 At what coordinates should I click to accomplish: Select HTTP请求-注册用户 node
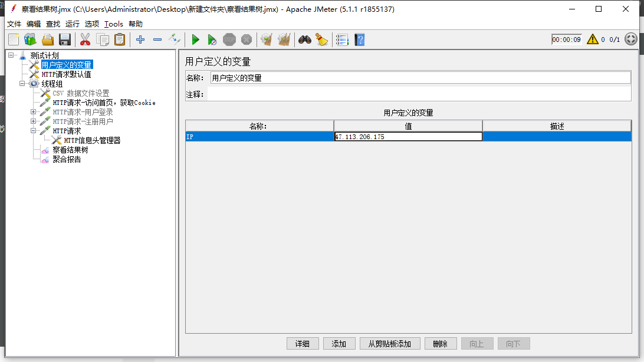point(83,121)
